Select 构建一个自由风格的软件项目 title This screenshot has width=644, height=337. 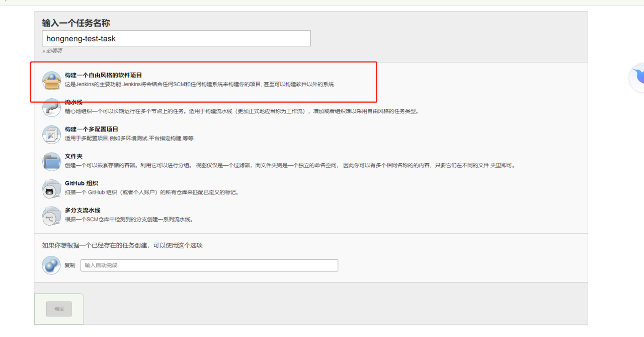pos(104,75)
